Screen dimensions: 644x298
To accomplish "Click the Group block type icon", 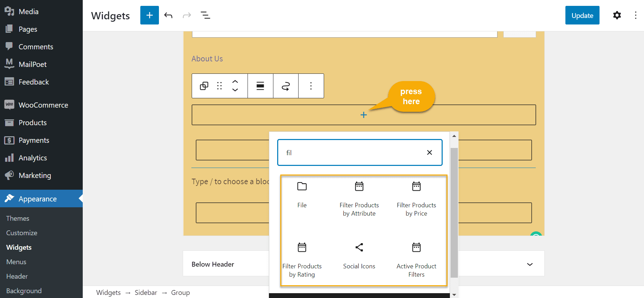I will tap(204, 86).
